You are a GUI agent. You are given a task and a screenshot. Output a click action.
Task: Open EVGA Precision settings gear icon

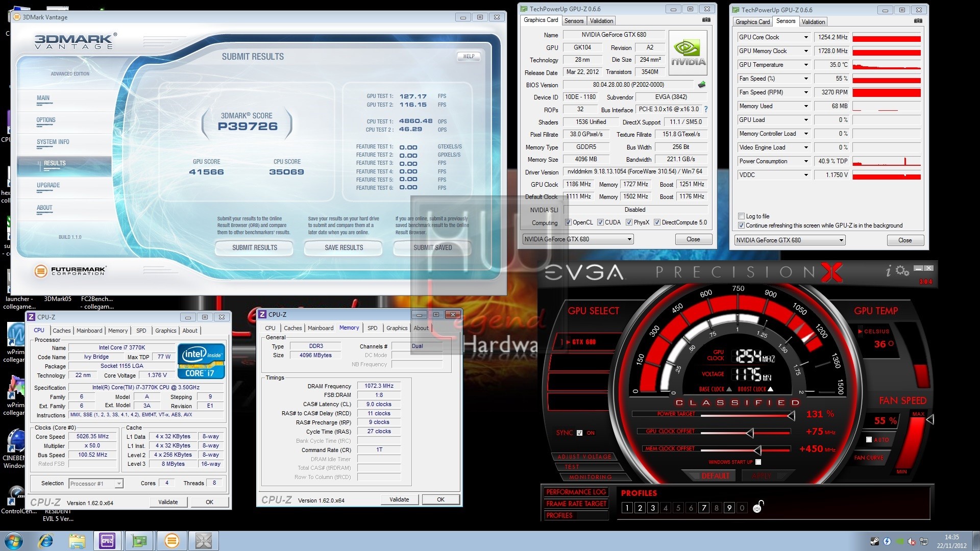(902, 270)
